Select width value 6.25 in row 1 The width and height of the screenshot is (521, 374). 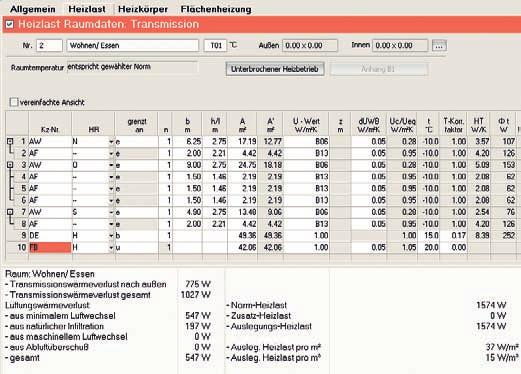click(187, 142)
